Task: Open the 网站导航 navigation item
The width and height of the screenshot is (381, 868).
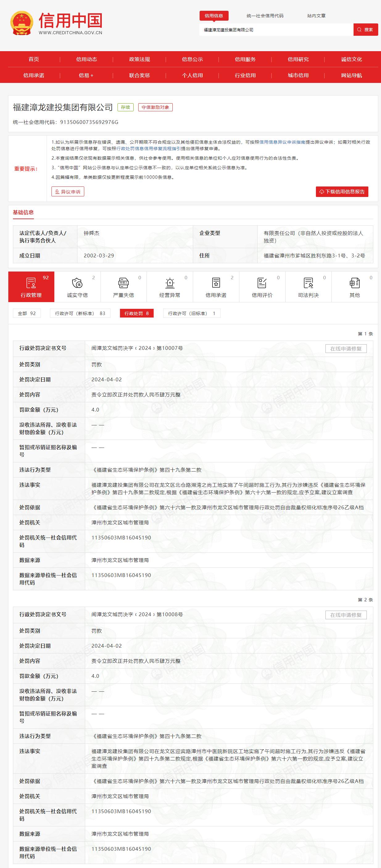Action: point(351,75)
